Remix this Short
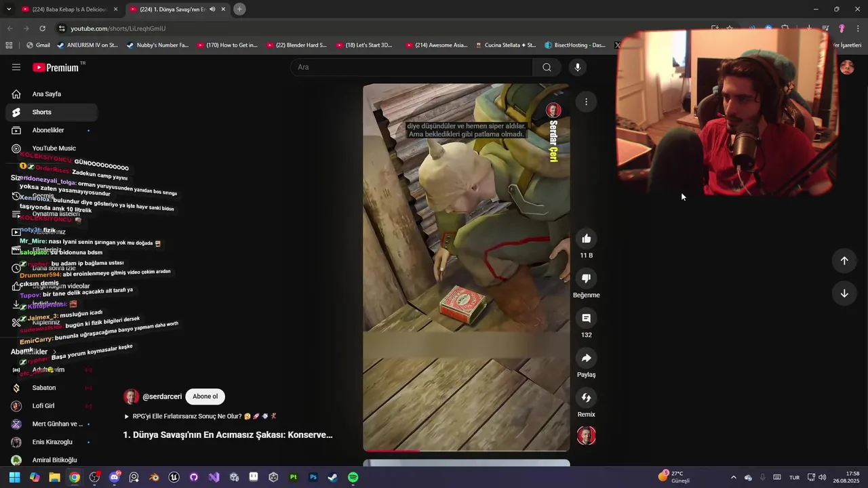Viewport: 868px width, 488px height. tap(587, 397)
